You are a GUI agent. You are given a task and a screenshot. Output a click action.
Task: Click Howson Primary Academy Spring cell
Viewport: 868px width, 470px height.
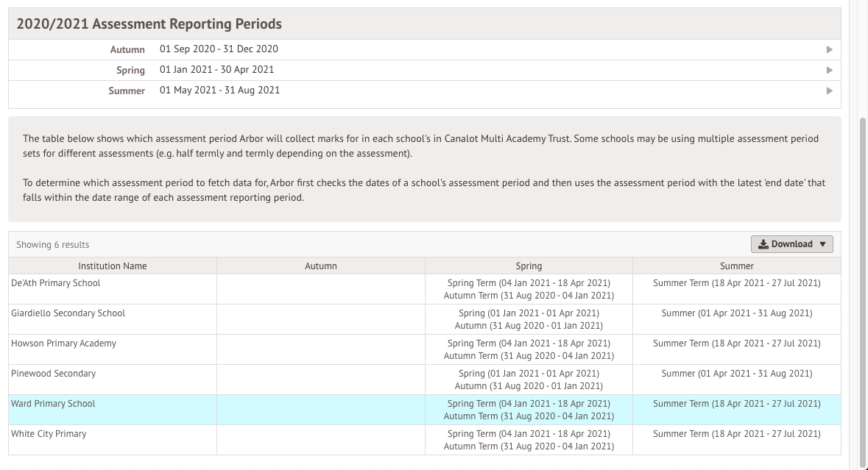tap(529, 349)
